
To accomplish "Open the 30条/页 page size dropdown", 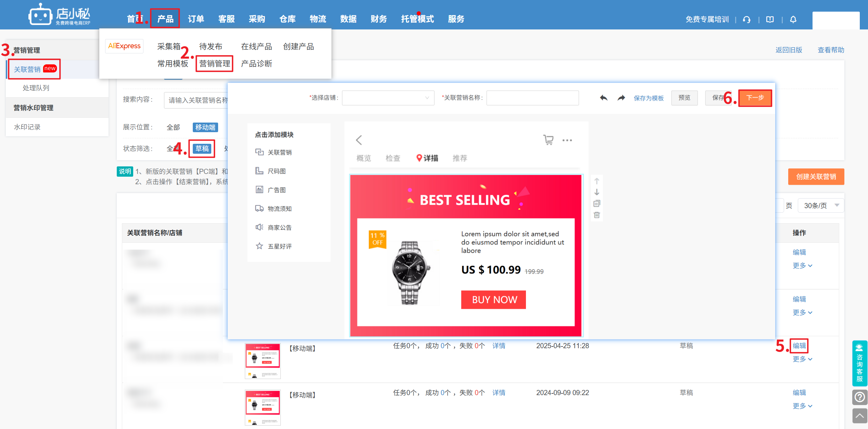I will coord(821,205).
